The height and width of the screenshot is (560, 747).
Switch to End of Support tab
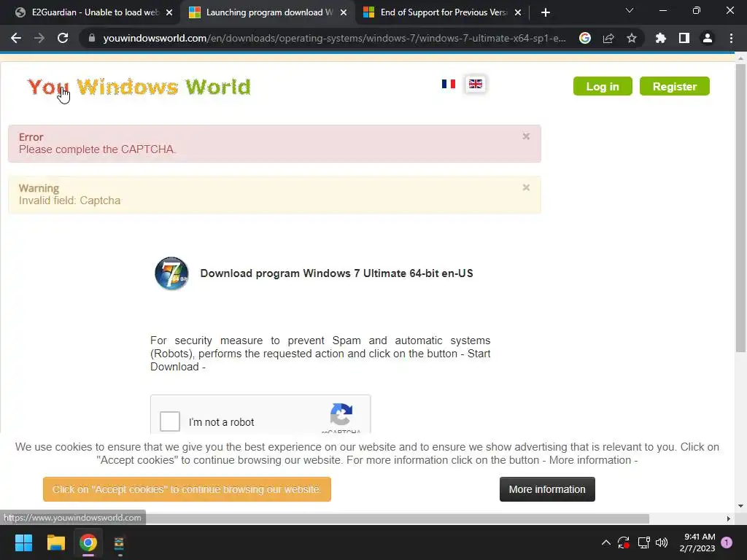pos(443,12)
